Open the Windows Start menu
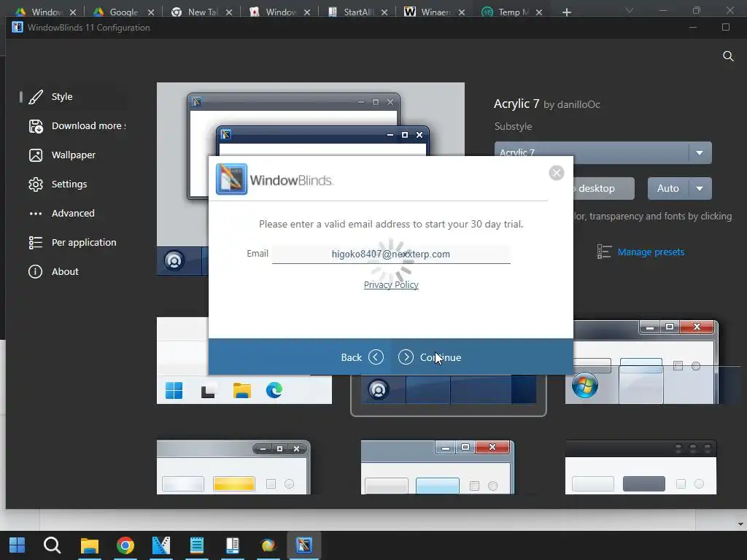 (x=18, y=545)
